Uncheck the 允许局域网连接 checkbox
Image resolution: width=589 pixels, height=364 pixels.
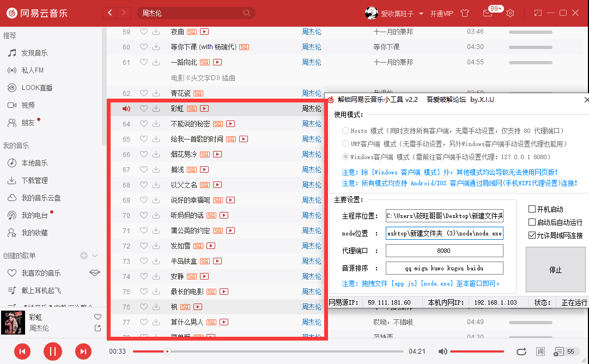point(532,235)
